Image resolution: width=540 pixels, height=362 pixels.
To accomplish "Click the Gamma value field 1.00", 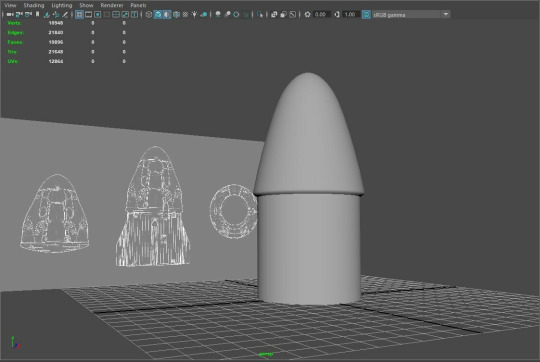I will pos(351,14).
